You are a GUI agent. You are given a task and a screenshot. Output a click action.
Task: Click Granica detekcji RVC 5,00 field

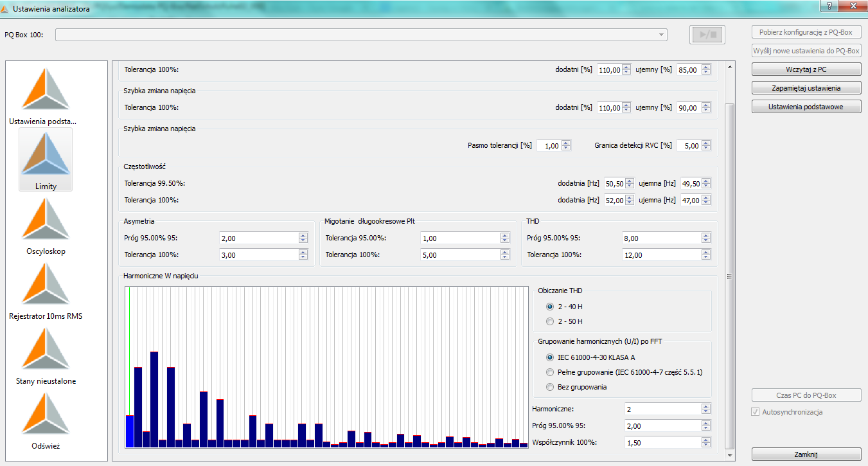(689, 145)
